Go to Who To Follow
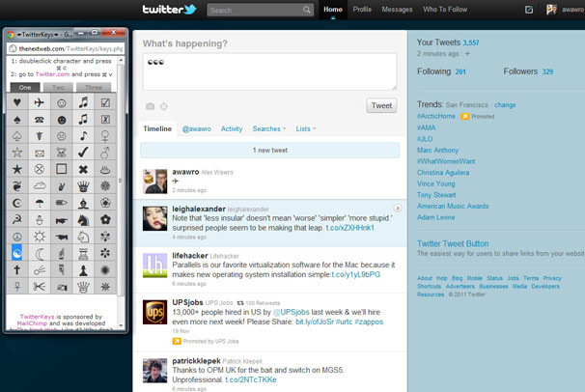The image size is (585, 392). click(x=445, y=10)
